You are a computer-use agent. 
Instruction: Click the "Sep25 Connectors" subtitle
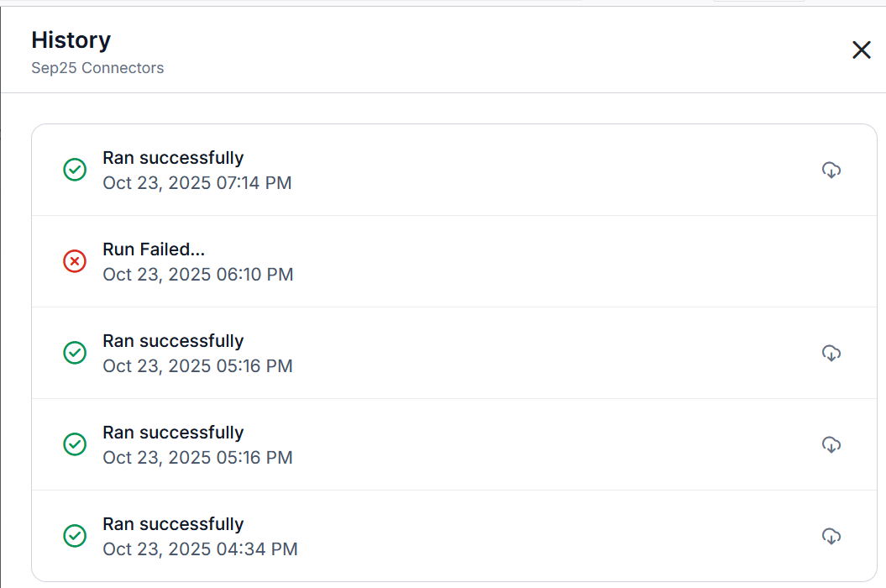point(97,68)
